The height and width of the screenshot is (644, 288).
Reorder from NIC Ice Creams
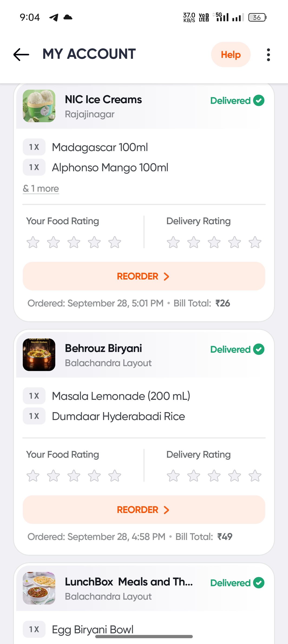(144, 276)
